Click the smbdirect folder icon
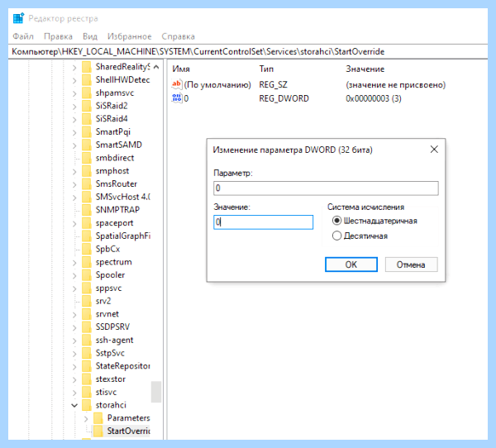This screenshot has width=496, height=448. (x=86, y=158)
